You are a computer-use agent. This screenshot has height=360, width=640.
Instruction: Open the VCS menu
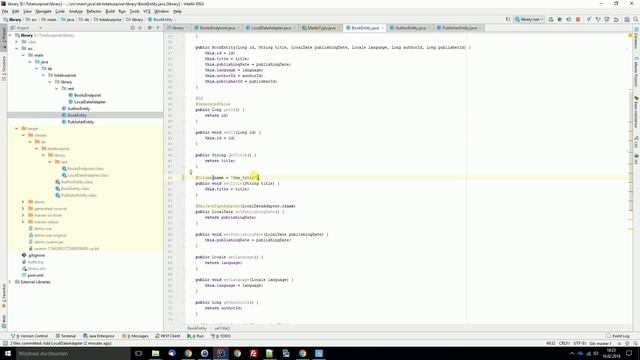pos(147,11)
